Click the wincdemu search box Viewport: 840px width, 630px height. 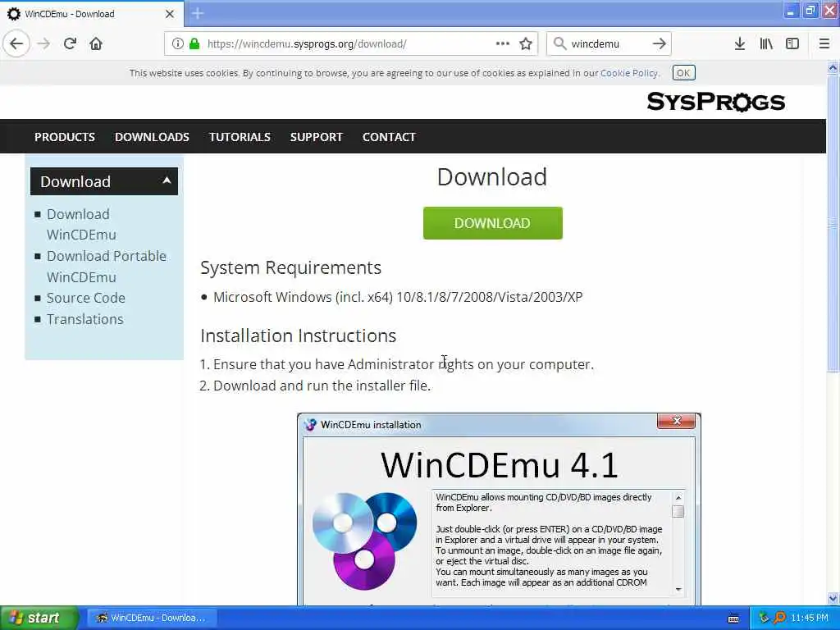coord(609,44)
